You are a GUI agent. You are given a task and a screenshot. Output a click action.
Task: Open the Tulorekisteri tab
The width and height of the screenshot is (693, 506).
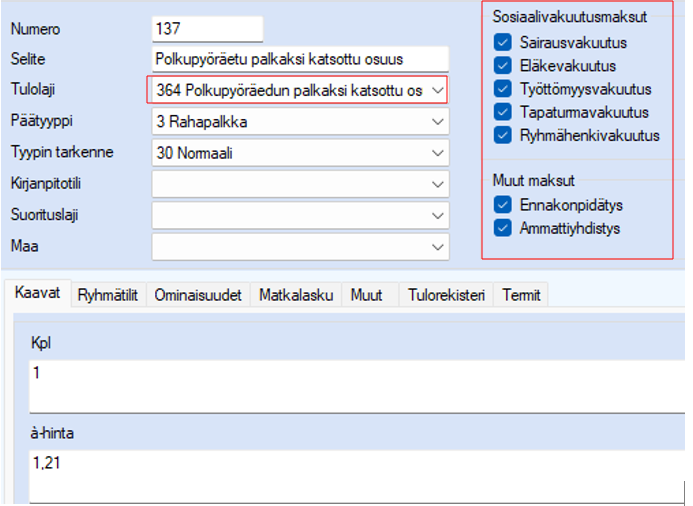(447, 295)
